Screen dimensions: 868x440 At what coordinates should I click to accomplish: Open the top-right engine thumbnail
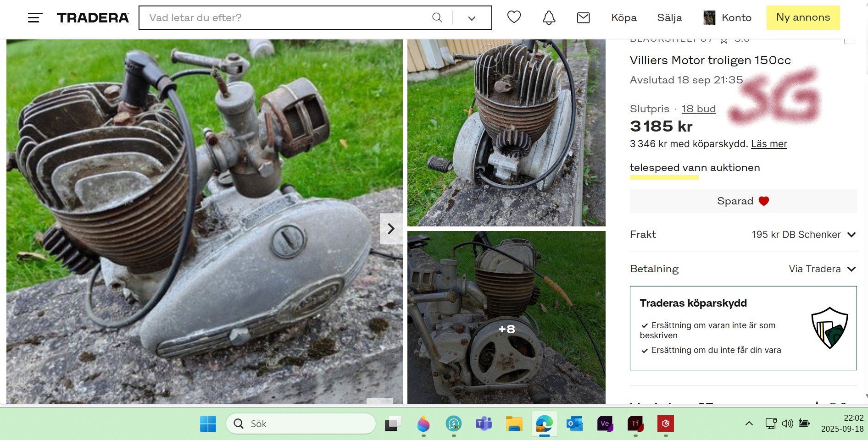click(506, 132)
